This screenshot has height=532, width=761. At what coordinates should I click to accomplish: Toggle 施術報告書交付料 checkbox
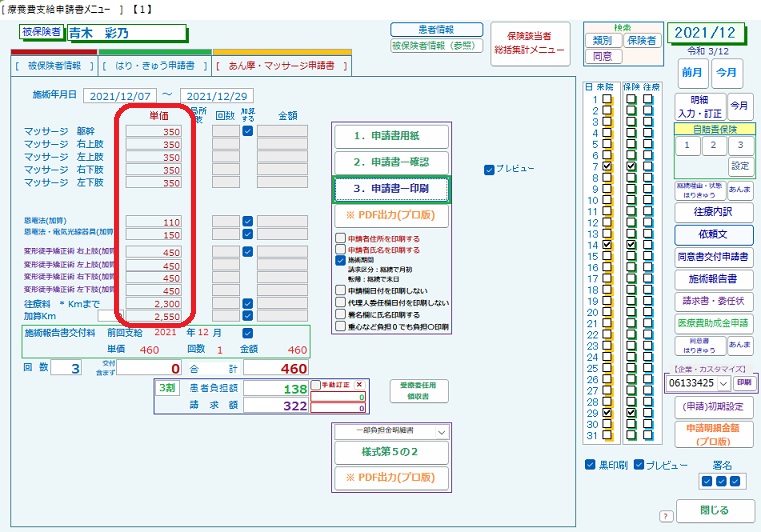click(x=248, y=333)
